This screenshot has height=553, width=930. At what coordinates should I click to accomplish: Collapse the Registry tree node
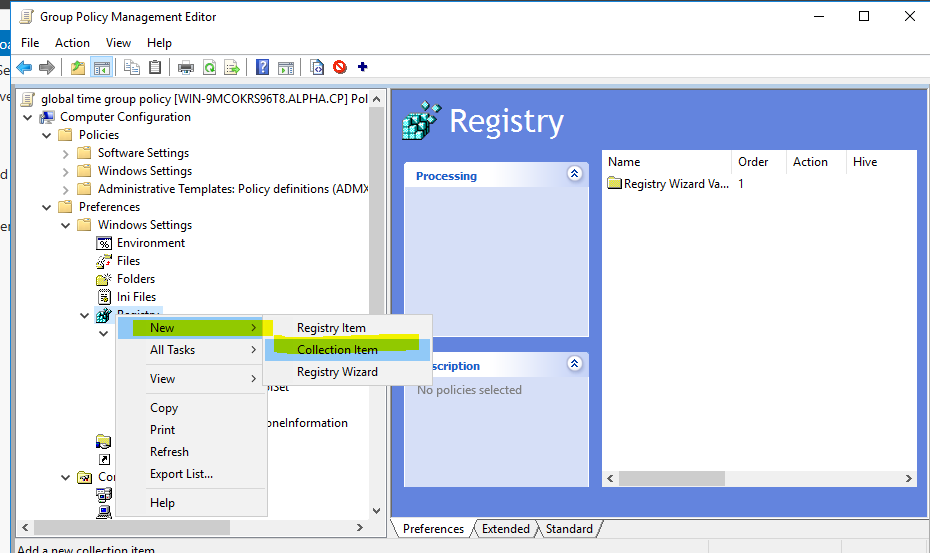[x=84, y=316]
